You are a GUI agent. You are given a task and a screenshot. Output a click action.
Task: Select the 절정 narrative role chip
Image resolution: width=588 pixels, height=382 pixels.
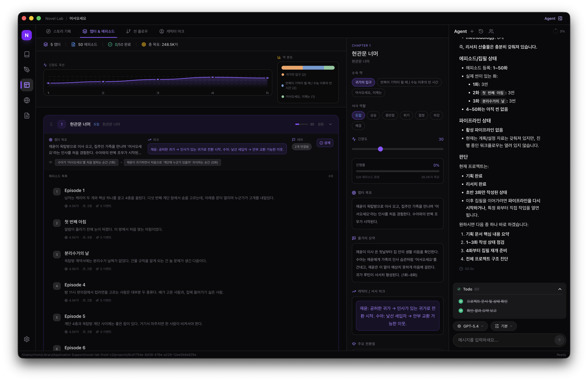click(421, 115)
